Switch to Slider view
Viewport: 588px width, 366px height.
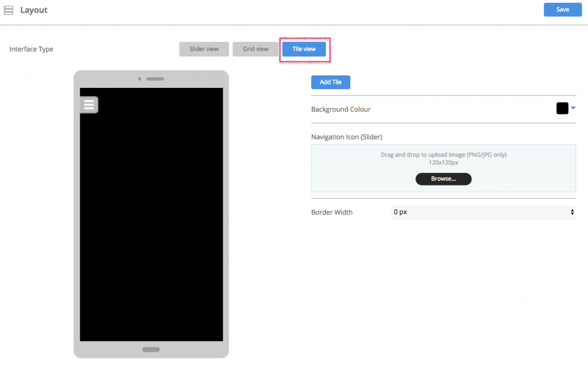click(x=204, y=49)
